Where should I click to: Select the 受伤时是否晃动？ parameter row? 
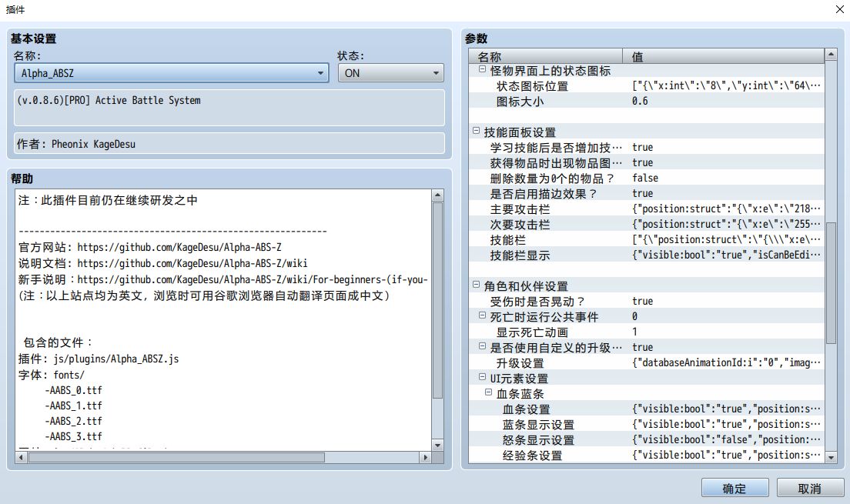tap(647, 302)
